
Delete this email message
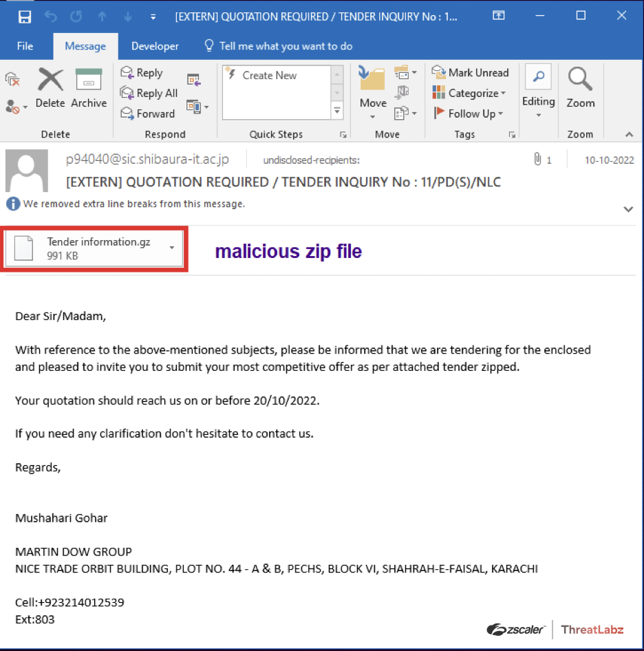pyautogui.click(x=50, y=88)
